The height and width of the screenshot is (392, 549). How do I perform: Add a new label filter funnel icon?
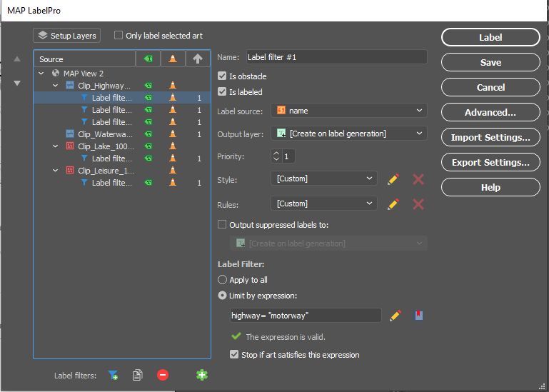pyautogui.click(x=113, y=375)
